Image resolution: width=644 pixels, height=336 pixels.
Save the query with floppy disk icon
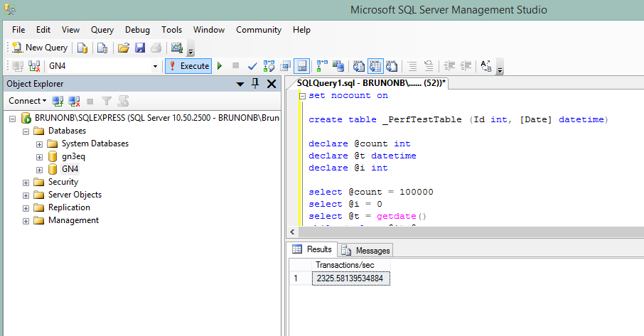(140, 48)
